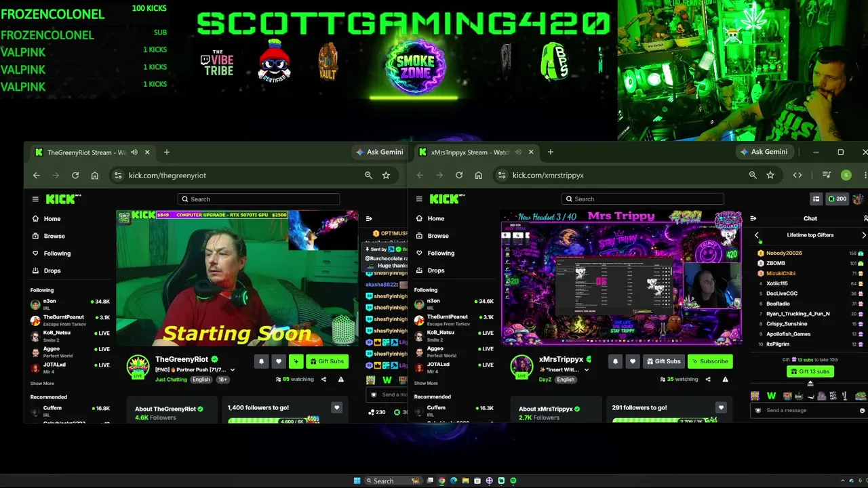Click Gift Subs on xMrsTrippyx channel
Viewport: 868px width, 488px height.
pyautogui.click(x=664, y=361)
